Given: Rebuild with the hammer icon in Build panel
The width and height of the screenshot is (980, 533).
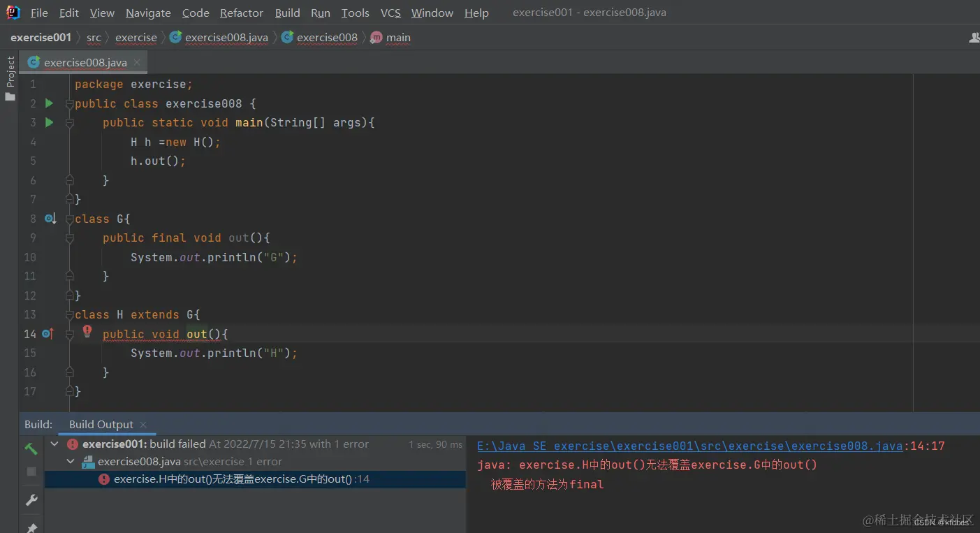Looking at the screenshot, I should [31, 448].
